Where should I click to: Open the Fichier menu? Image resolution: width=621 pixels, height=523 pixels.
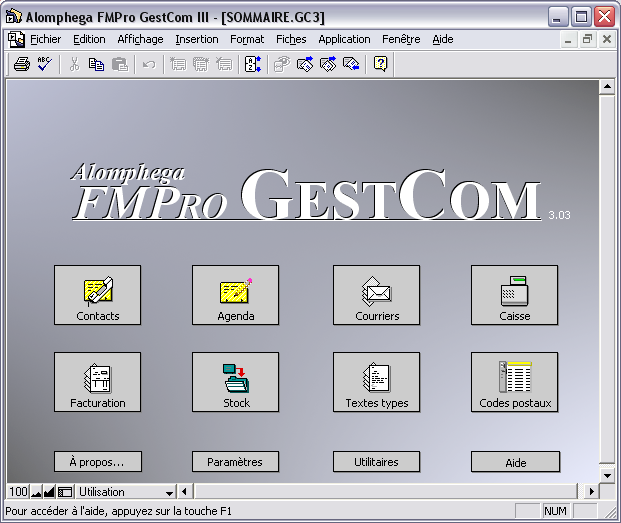pos(46,39)
